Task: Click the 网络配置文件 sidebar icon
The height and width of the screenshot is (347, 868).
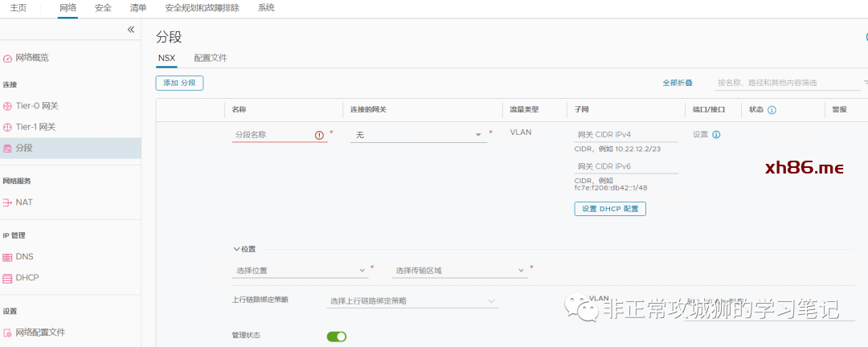Action: pos(8,333)
